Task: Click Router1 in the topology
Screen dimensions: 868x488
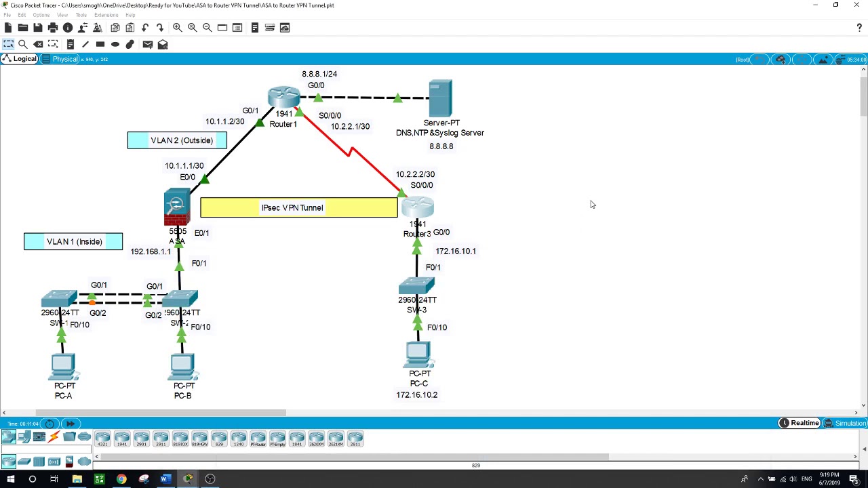Action: point(283,97)
